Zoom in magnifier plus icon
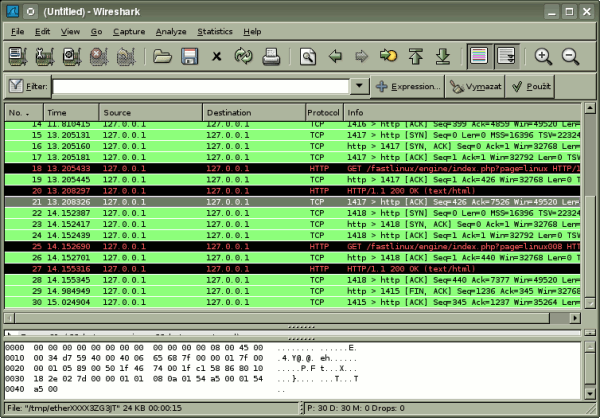This screenshot has height=418, width=600. (x=543, y=57)
